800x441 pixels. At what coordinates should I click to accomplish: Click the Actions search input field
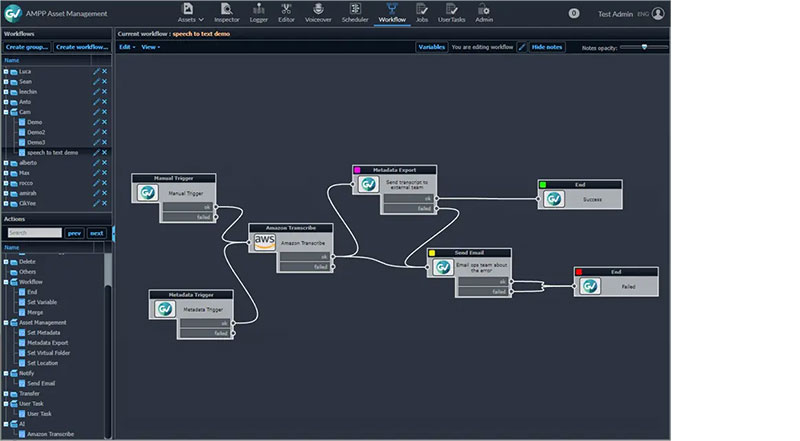pos(34,233)
